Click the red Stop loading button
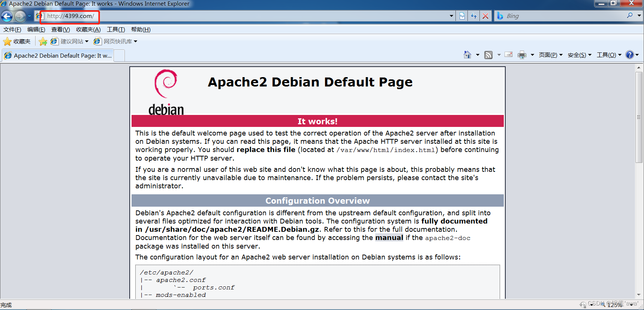Screen dimensions: 644x310 click(485, 16)
